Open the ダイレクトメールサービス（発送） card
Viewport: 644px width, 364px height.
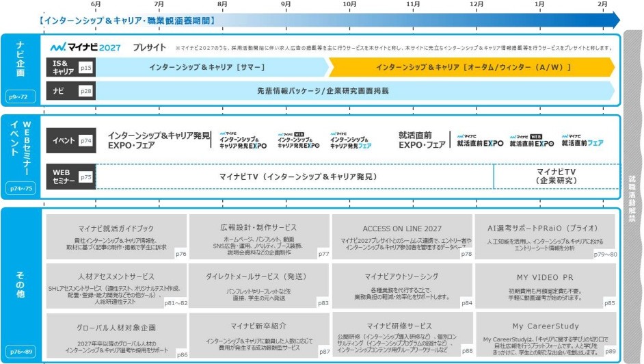259,286
